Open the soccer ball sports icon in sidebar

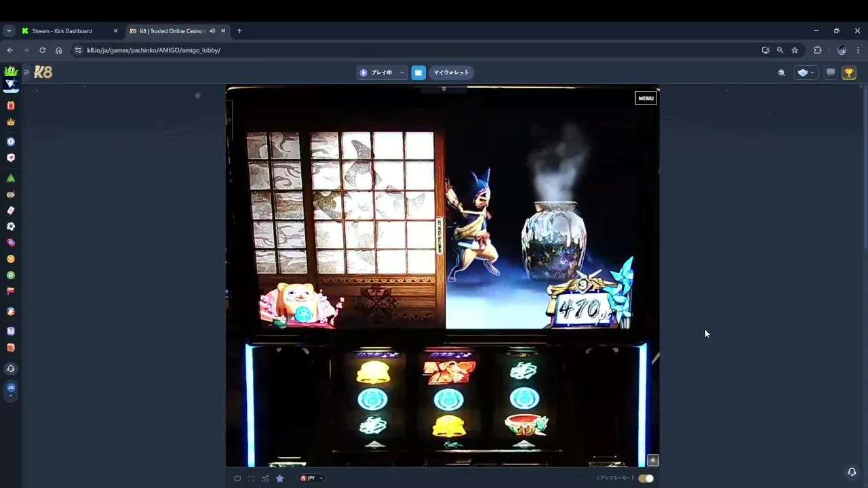(x=10, y=226)
